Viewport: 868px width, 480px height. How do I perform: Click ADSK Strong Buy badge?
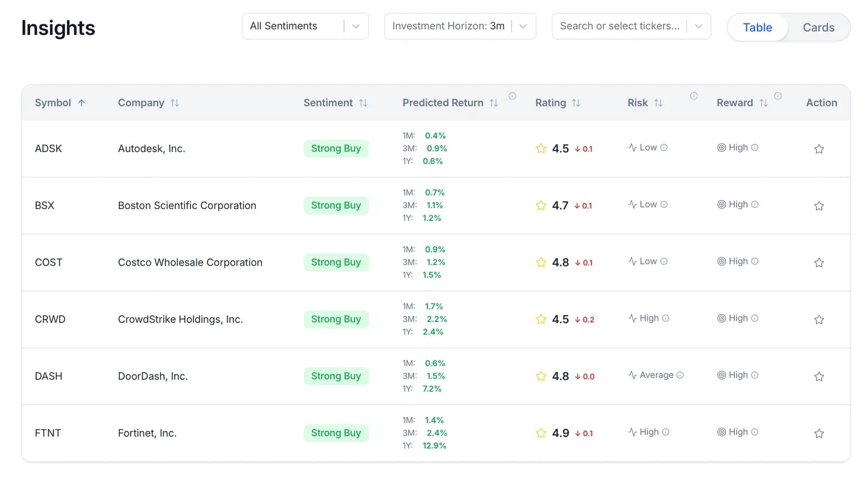[x=336, y=148]
